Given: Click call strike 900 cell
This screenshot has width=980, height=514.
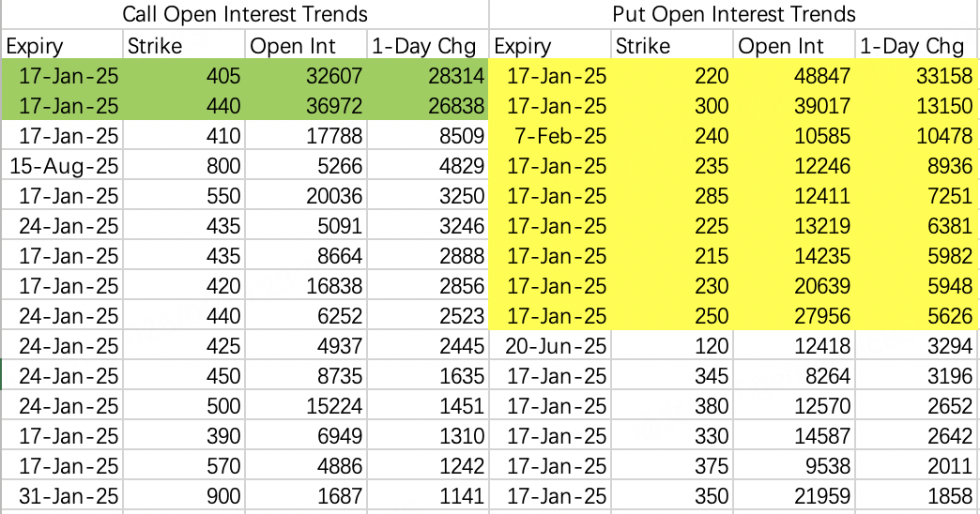Looking at the screenshot, I should tap(184, 495).
